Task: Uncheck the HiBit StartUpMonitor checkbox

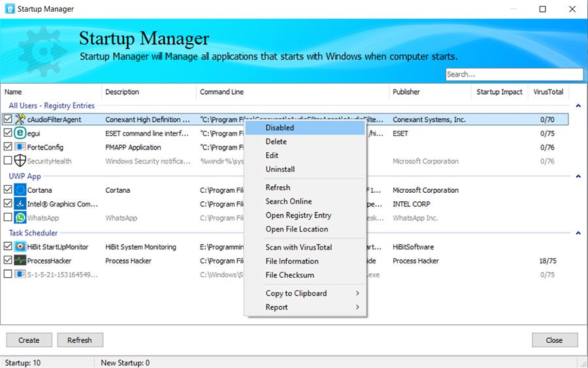Action: pyautogui.click(x=7, y=246)
